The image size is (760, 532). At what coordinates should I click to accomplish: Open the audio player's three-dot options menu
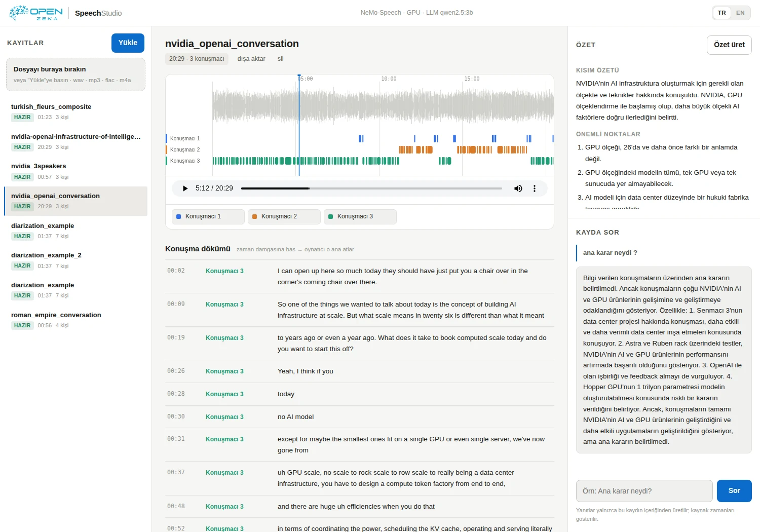(534, 188)
